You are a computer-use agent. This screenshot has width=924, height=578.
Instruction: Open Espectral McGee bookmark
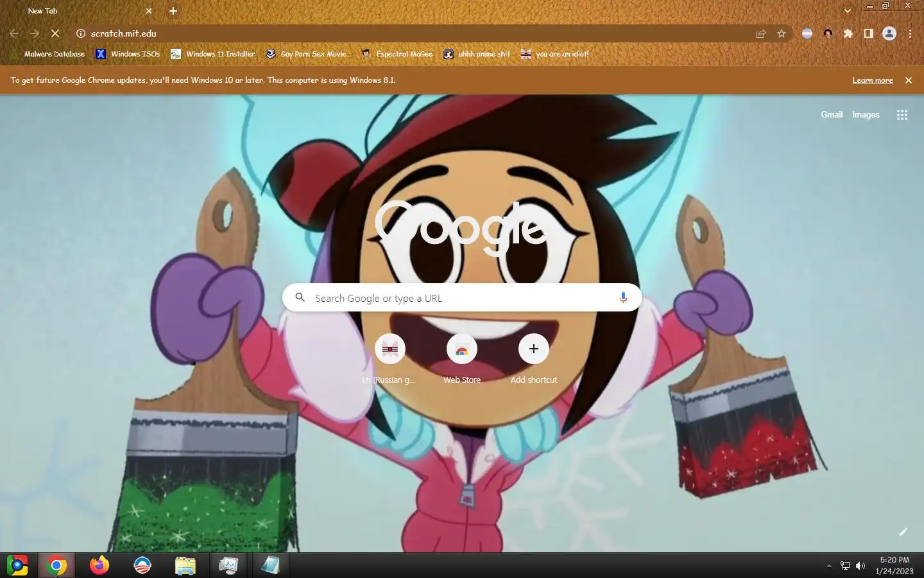(397, 54)
